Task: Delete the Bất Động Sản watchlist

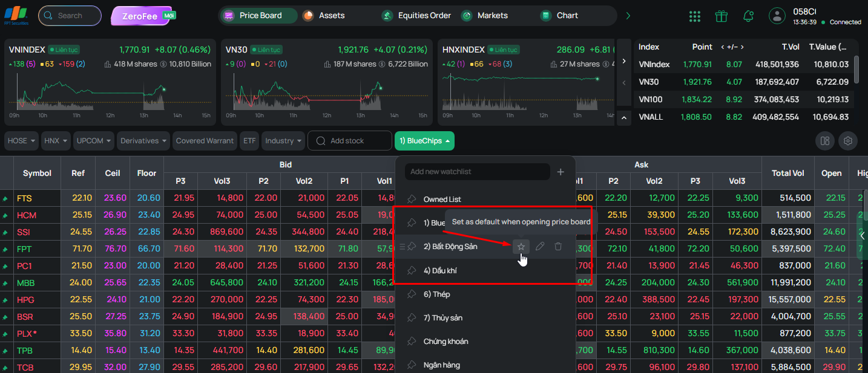Action: [558, 246]
